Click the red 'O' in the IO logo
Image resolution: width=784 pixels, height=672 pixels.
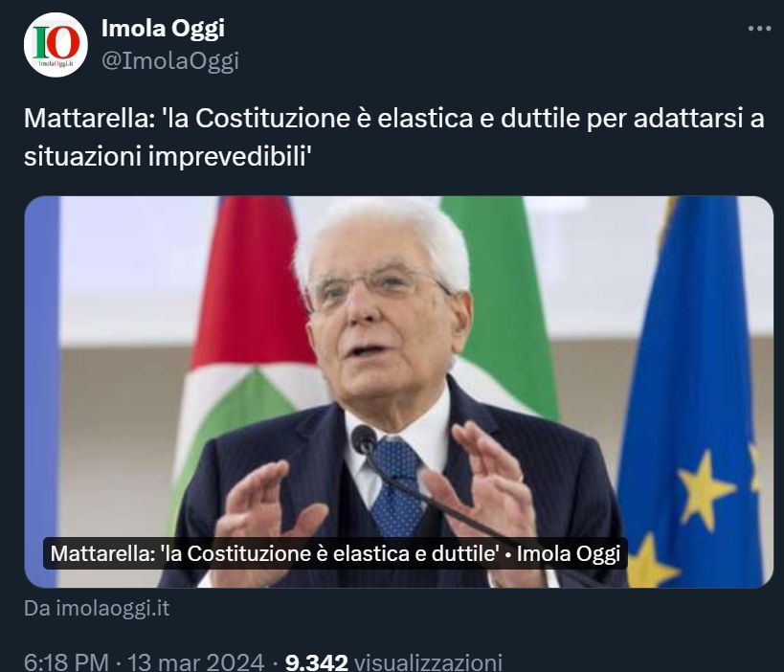(x=63, y=43)
